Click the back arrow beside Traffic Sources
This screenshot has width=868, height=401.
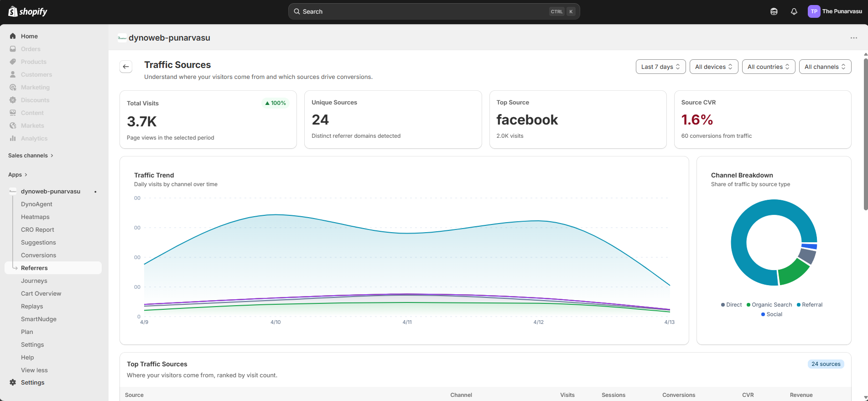tap(126, 67)
